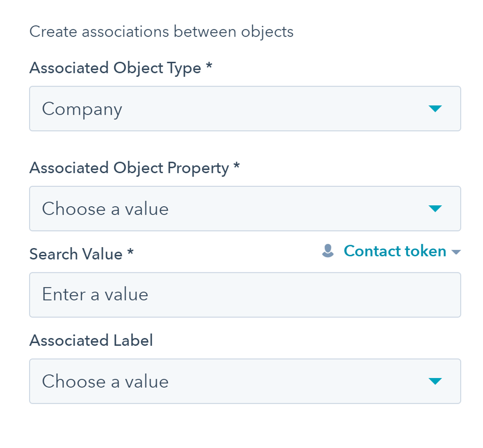Click the chevron icon on the Company dropdown
Viewport: 483px width, 448px height.
(x=436, y=108)
